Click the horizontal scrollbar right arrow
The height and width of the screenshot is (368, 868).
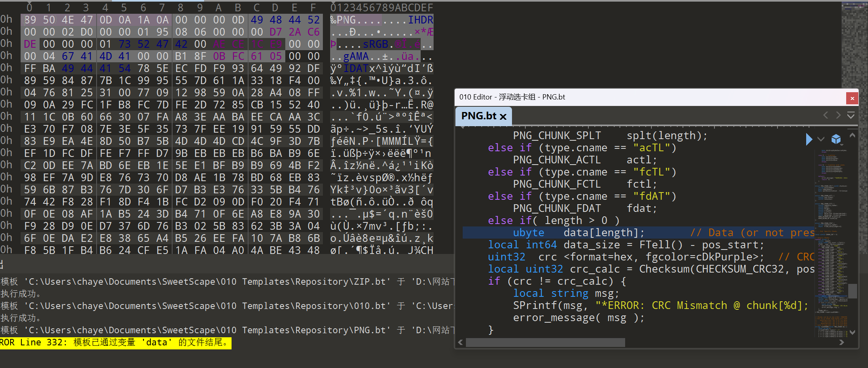coord(841,342)
